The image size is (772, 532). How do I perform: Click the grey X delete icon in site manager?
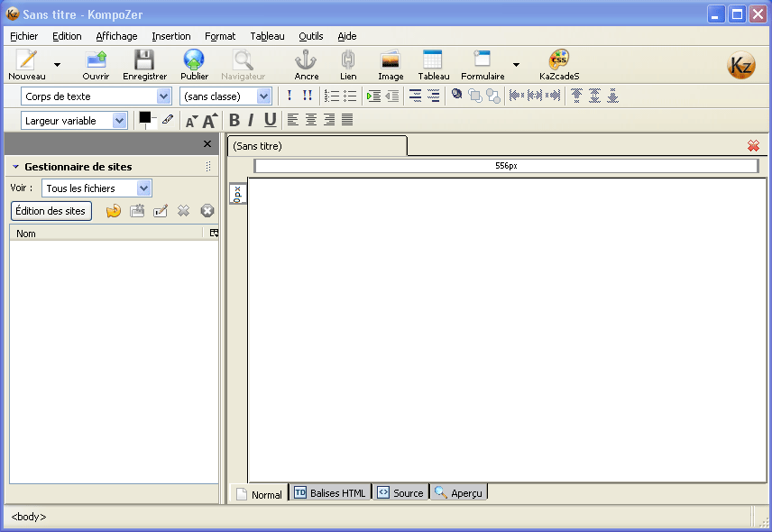click(x=184, y=211)
